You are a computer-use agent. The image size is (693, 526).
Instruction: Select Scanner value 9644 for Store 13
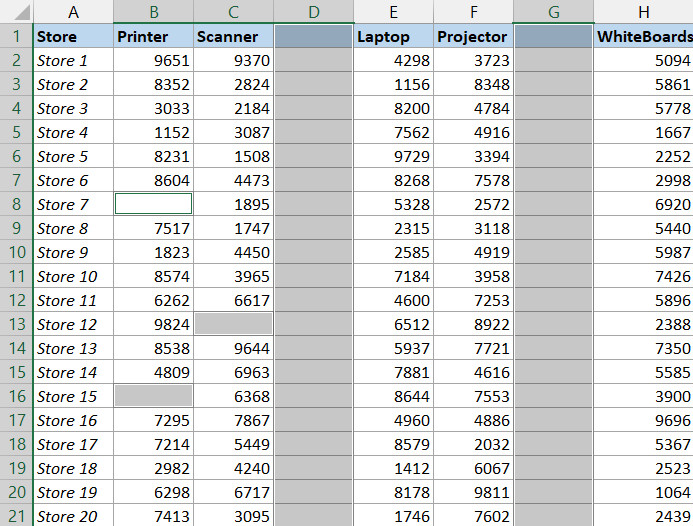(233, 348)
